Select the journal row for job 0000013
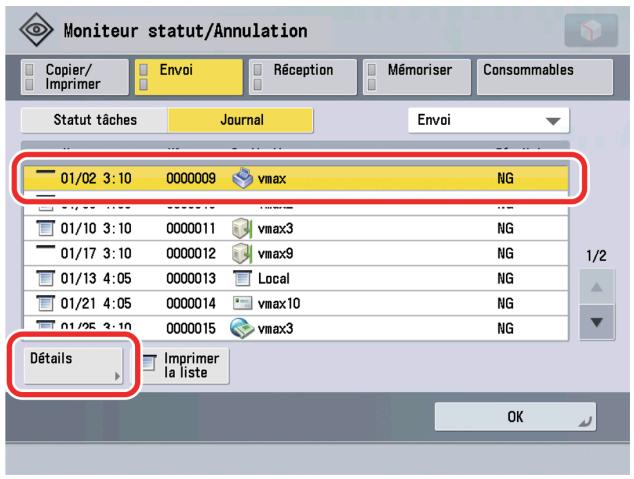 coord(296,279)
